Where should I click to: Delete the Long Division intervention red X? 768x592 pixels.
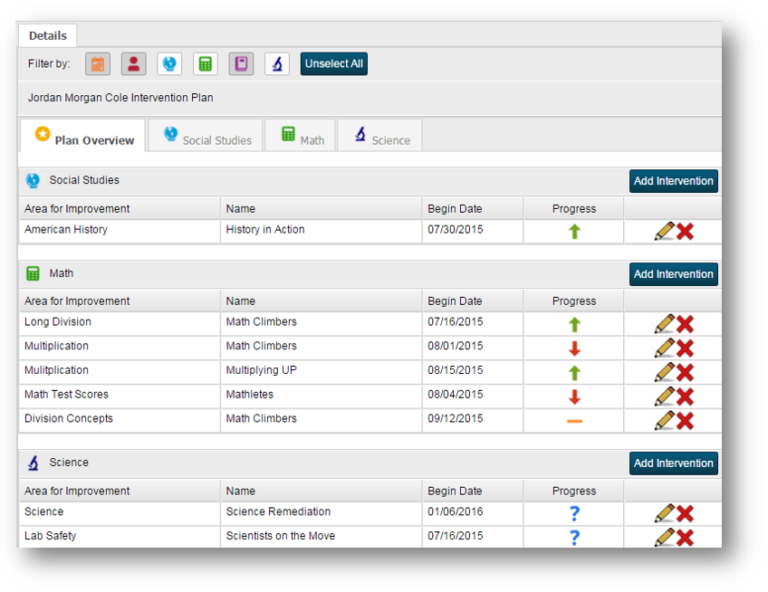(686, 324)
